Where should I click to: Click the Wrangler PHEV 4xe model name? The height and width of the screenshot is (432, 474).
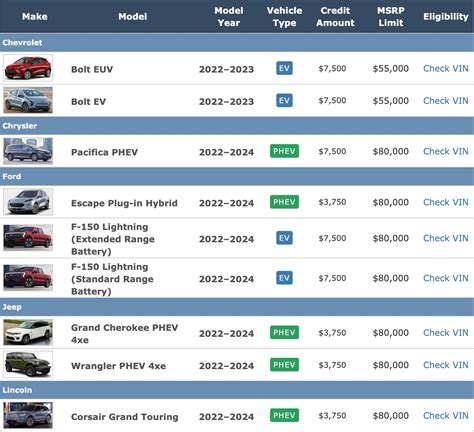tap(118, 366)
